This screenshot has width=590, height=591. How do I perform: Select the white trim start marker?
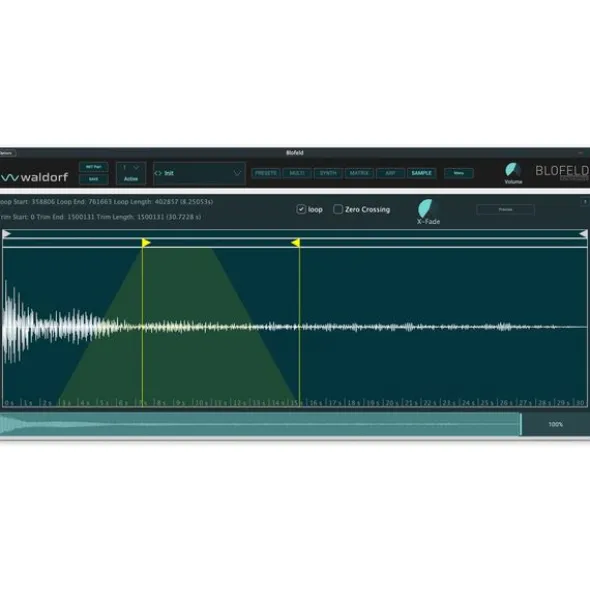pos(6,234)
